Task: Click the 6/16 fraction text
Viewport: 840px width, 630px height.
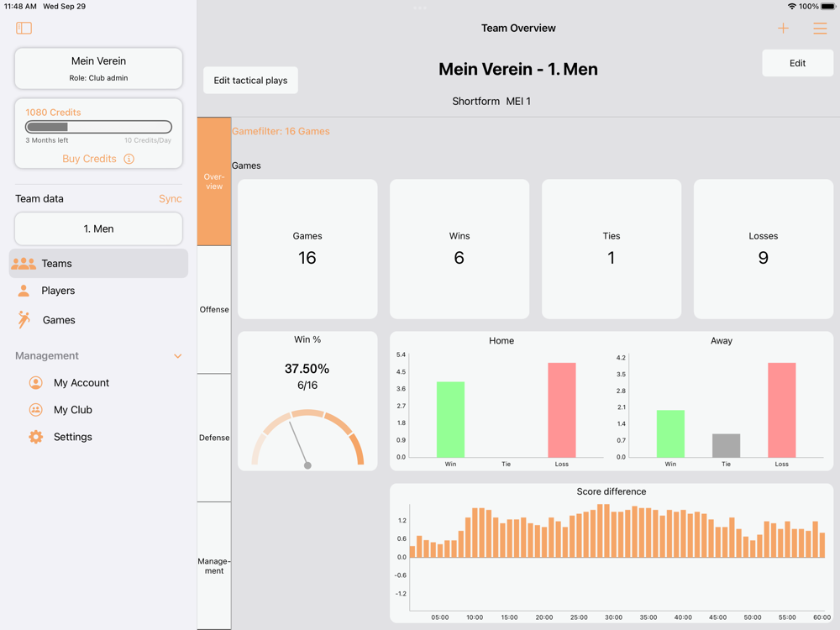Action: 307,386
